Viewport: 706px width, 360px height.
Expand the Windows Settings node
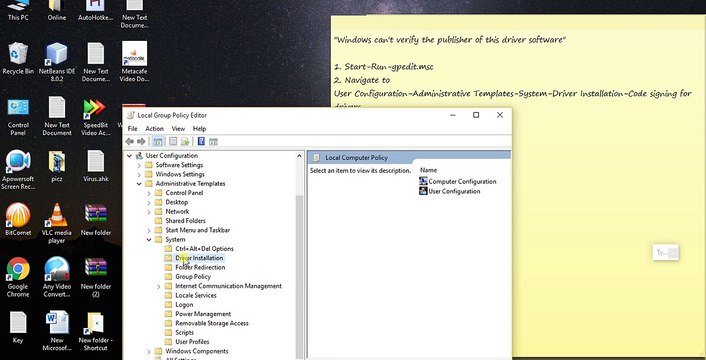pos(139,175)
